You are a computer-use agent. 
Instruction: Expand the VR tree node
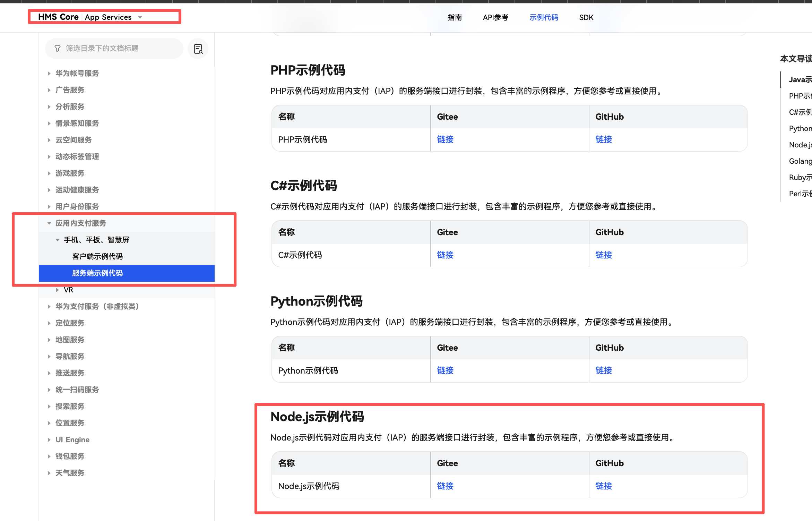click(57, 290)
